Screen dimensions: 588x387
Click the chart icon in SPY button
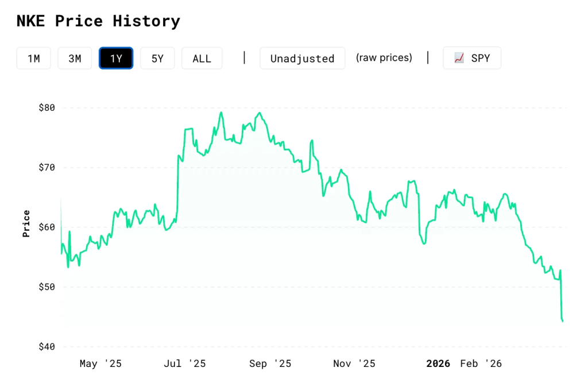459,58
